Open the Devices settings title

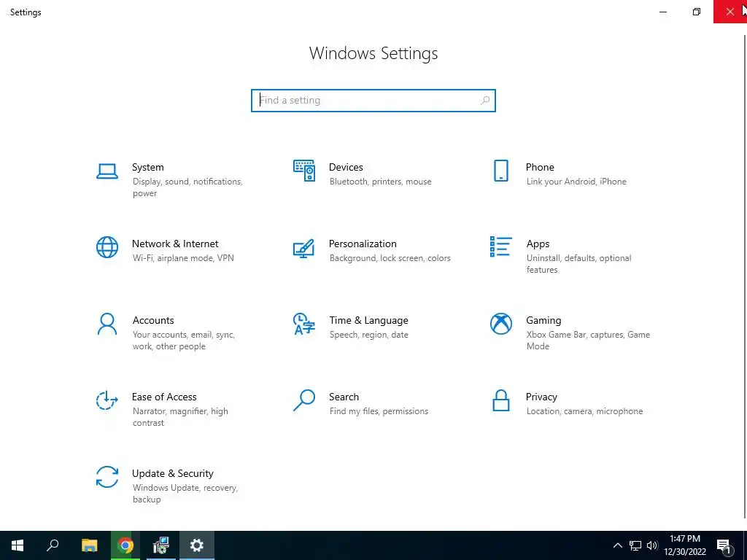point(346,167)
